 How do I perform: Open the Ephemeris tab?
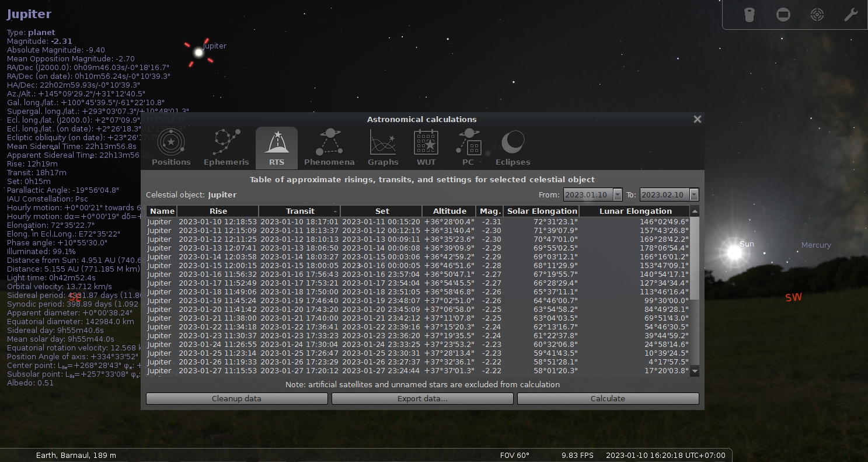pos(226,148)
